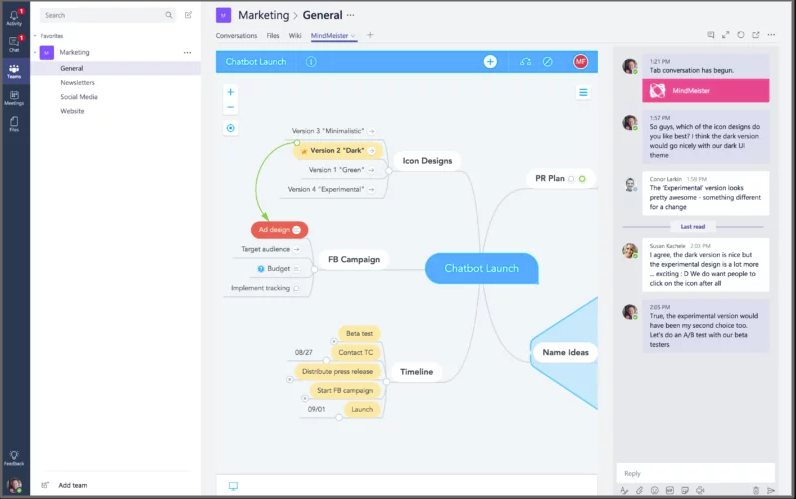Open the Meetings calendar icon
Image resolution: width=796 pixels, height=499 pixels.
[14, 97]
